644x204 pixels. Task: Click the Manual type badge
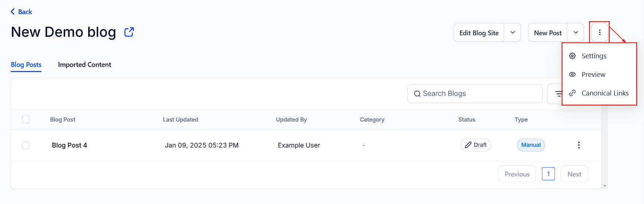pyautogui.click(x=531, y=145)
